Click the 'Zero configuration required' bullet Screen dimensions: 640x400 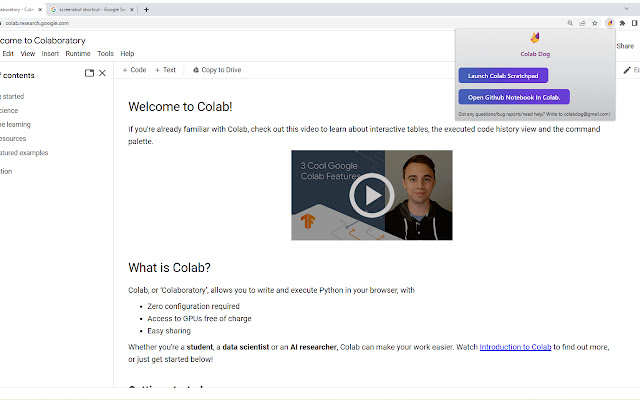click(x=193, y=306)
